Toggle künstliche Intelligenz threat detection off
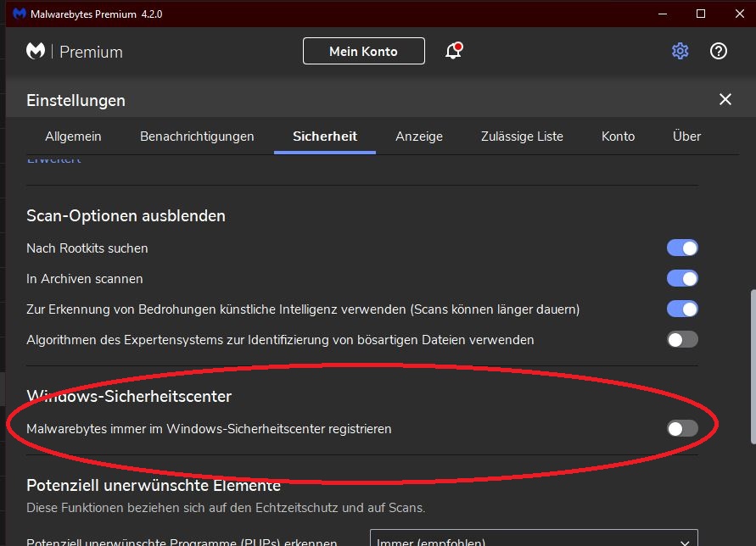 [682, 309]
